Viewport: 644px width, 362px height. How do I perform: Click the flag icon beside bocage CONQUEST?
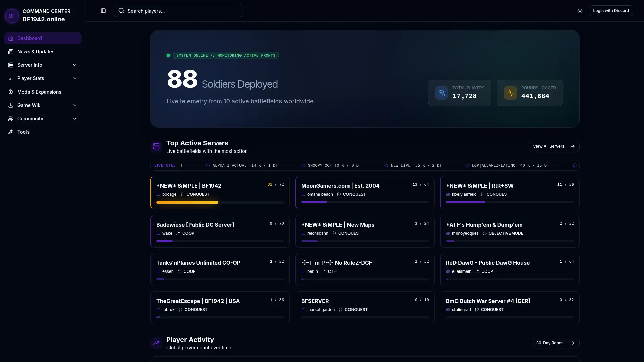(x=183, y=194)
